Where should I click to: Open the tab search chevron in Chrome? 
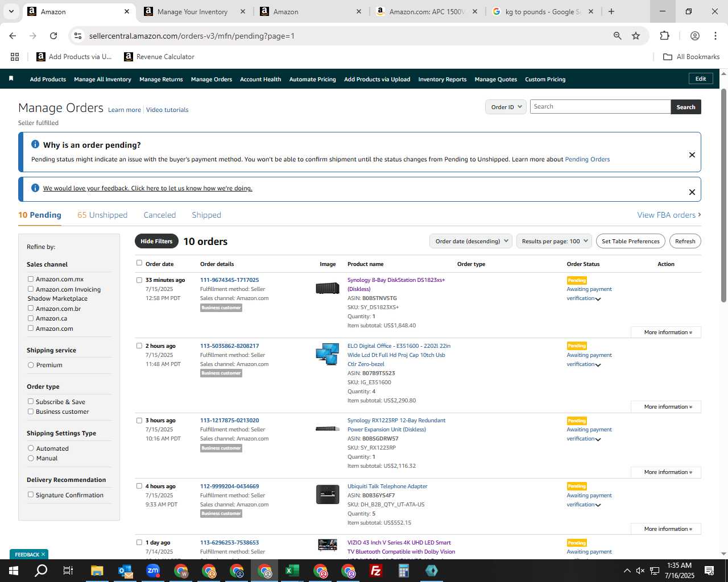click(11, 11)
